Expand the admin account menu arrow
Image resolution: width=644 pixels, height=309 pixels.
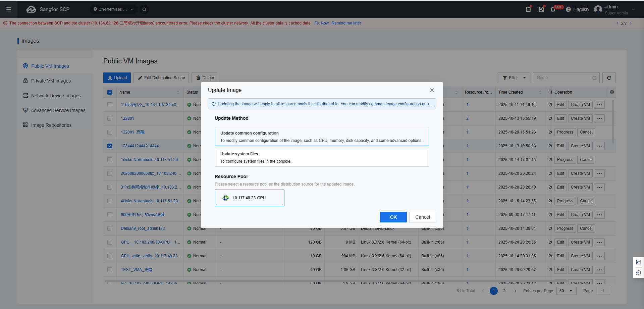click(633, 9)
